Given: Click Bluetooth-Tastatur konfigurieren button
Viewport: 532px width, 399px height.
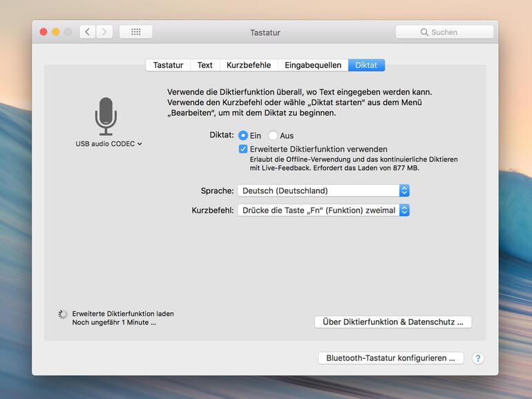Looking at the screenshot, I should pyautogui.click(x=391, y=358).
